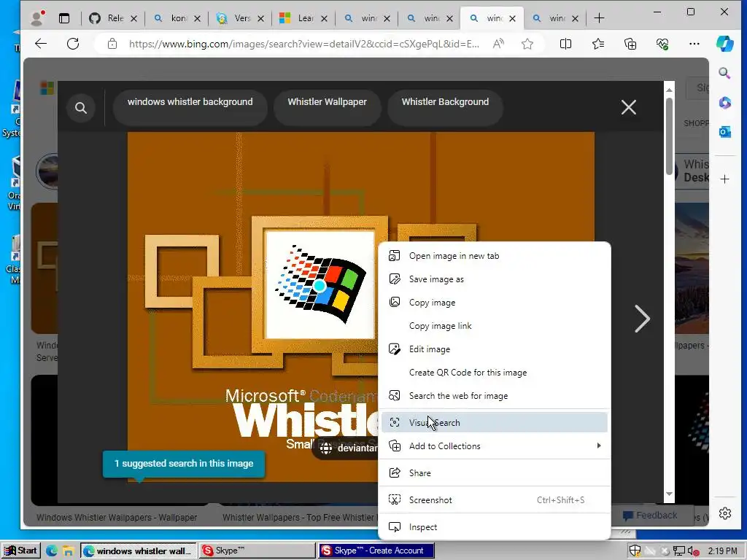Screen dimensions: 747x560
Task: Choose Share from context menu
Action: tap(494, 472)
